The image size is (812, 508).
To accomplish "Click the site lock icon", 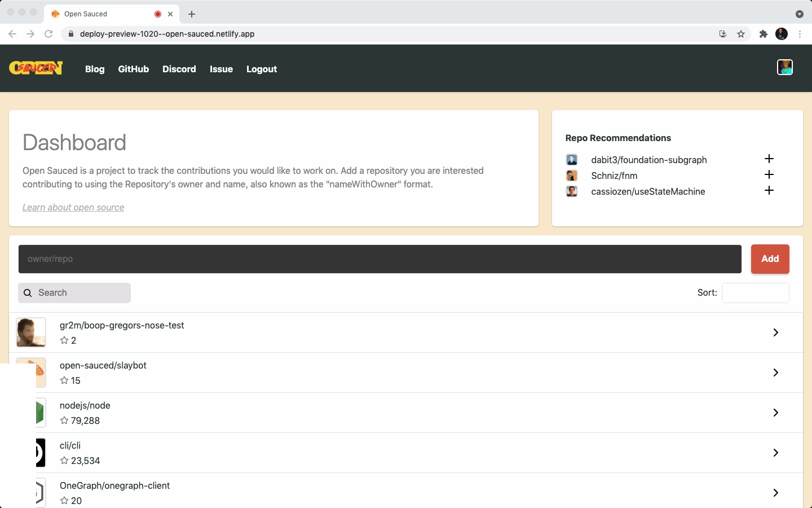I will pos(71,34).
